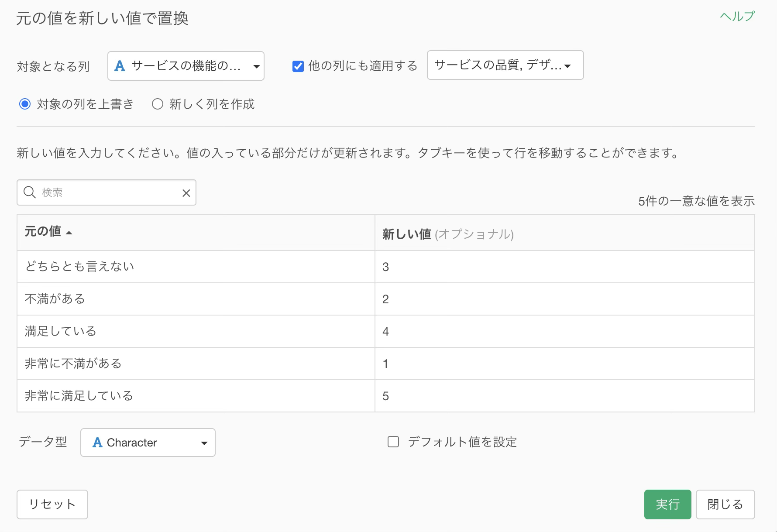Edit new value 1 for 非常に不満がある
This screenshot has height=532, width=777.
565,364
